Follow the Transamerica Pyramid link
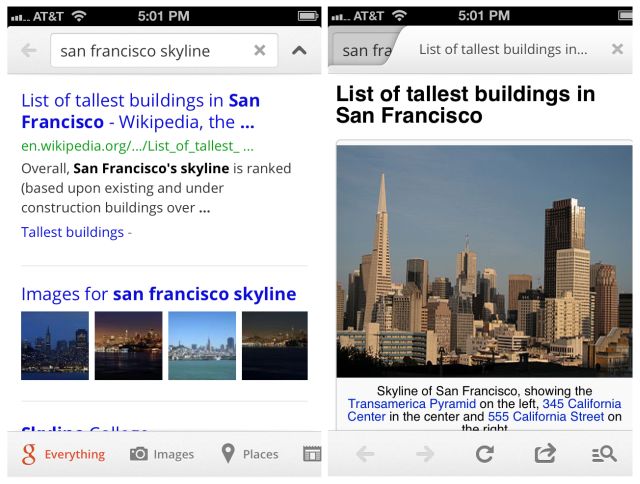The height and width of the screenshot is (484, 640). 405,404
